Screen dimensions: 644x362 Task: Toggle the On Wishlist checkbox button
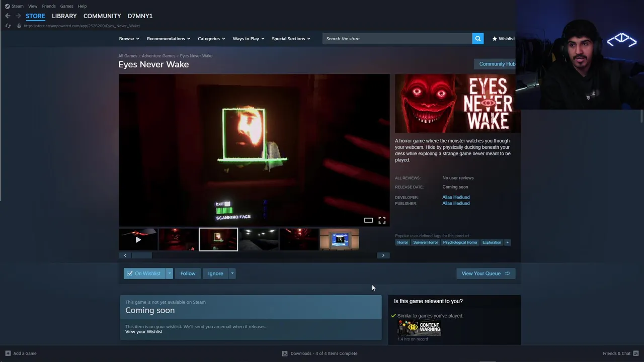click(x=145, y=274)
